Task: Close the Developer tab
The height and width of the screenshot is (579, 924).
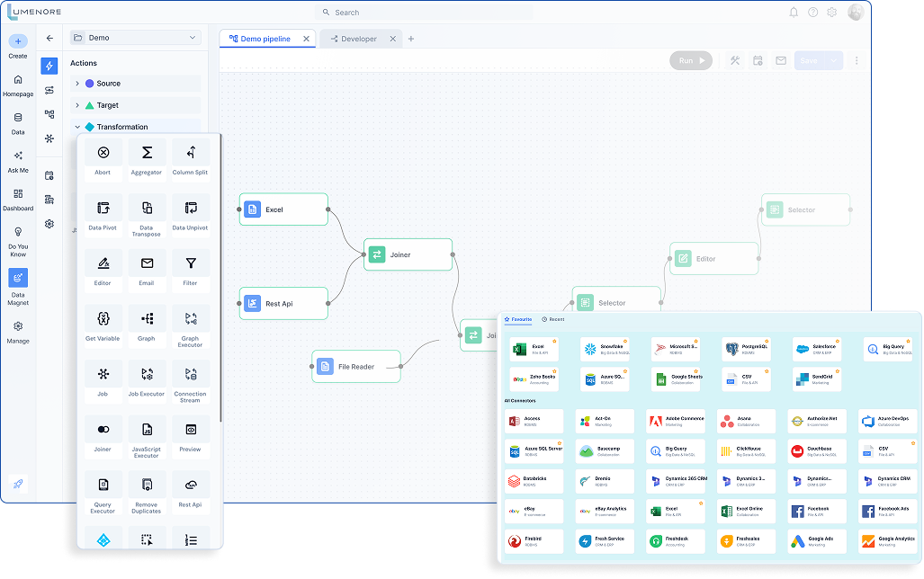Action: pos(393,39)
